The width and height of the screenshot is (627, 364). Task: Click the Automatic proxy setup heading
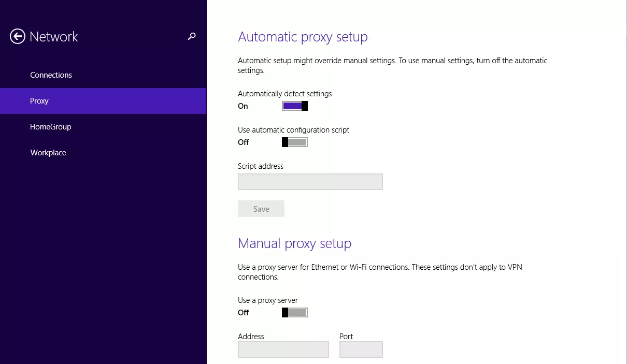(303, 37)
